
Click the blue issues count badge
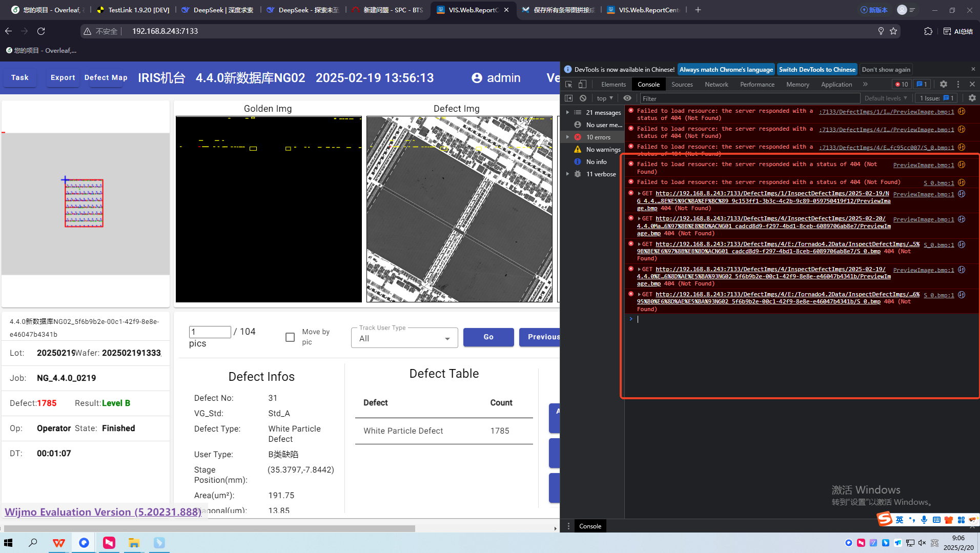(x=921, y=84)
